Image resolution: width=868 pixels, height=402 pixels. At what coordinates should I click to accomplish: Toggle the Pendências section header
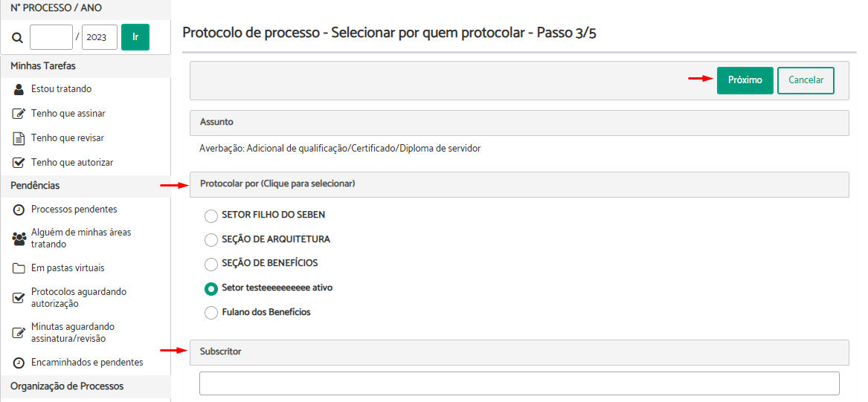[x=86, y=187]
